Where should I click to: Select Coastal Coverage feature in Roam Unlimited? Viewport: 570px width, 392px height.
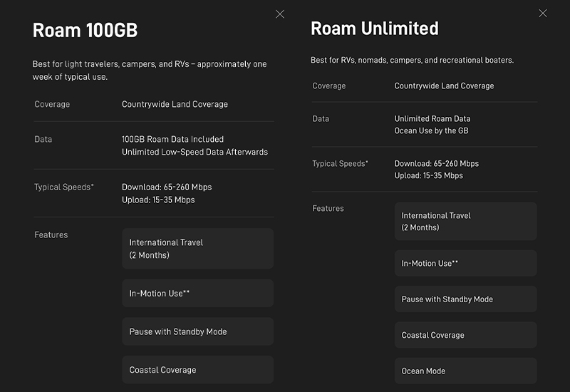465,335
